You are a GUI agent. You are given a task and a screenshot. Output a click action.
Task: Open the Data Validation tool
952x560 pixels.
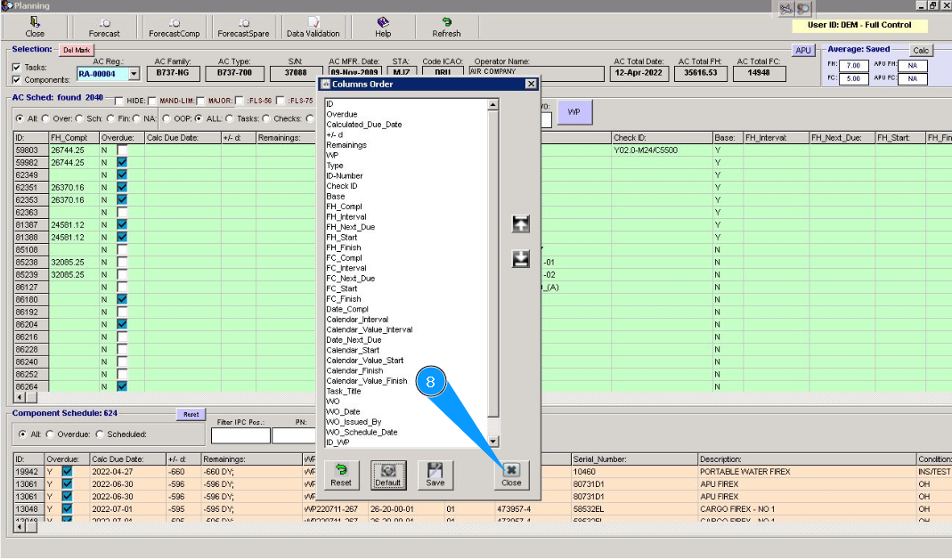click(313, 27)
